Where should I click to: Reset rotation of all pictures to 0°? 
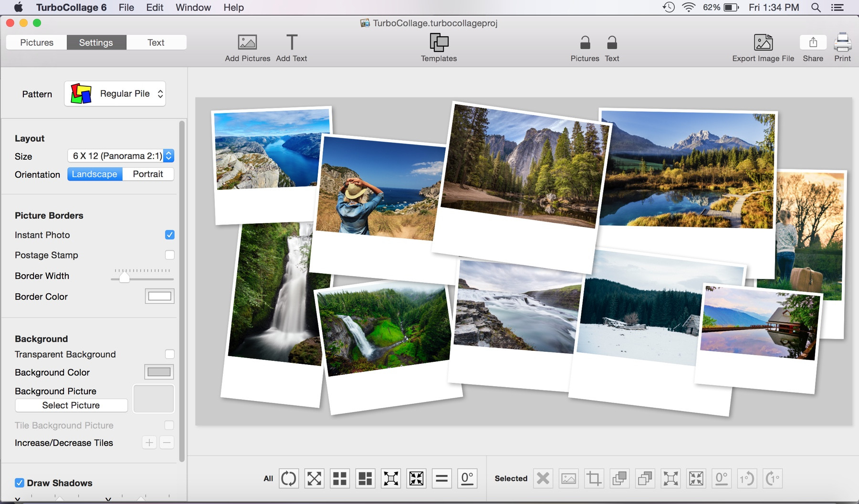click(467, 478)
